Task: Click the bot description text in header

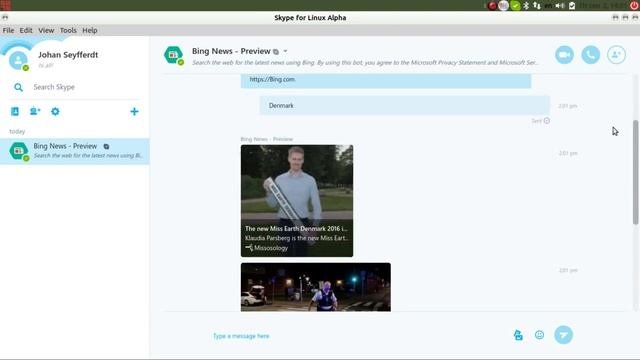Action: click(365, 62)
